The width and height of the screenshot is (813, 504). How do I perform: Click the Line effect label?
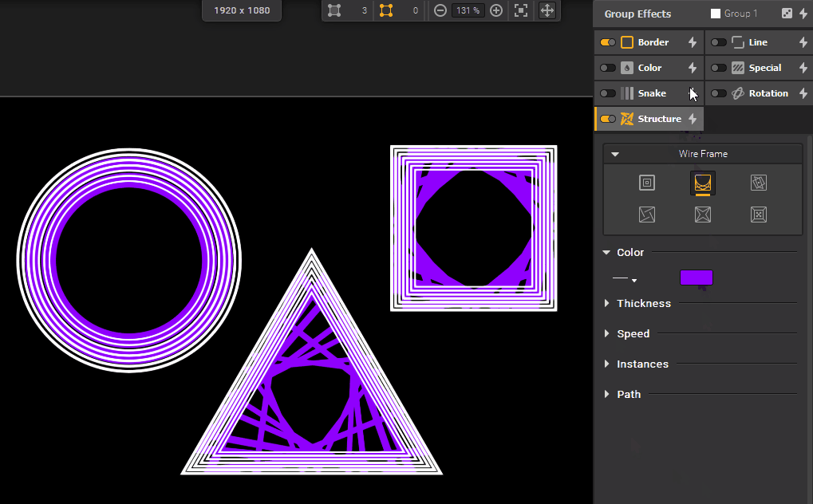pyautogui.click(x=758, y=42)
